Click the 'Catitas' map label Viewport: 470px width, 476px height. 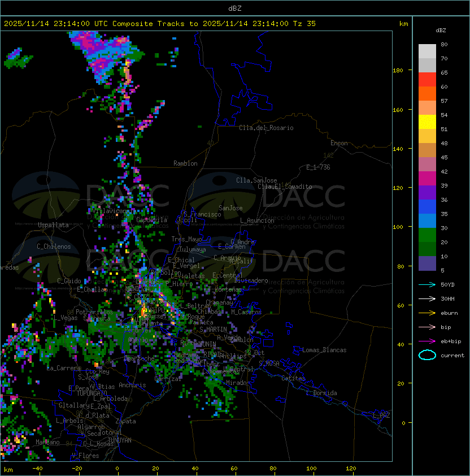coord(293,378)
